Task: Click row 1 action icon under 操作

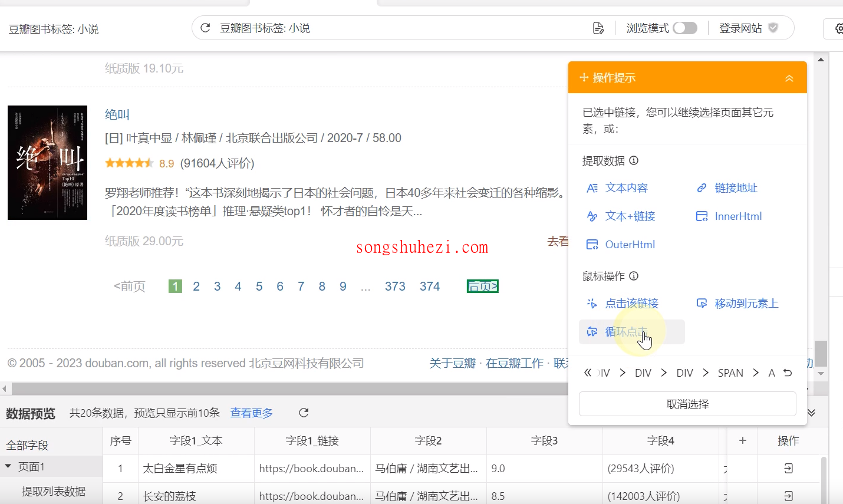Action: pos(789,468)
